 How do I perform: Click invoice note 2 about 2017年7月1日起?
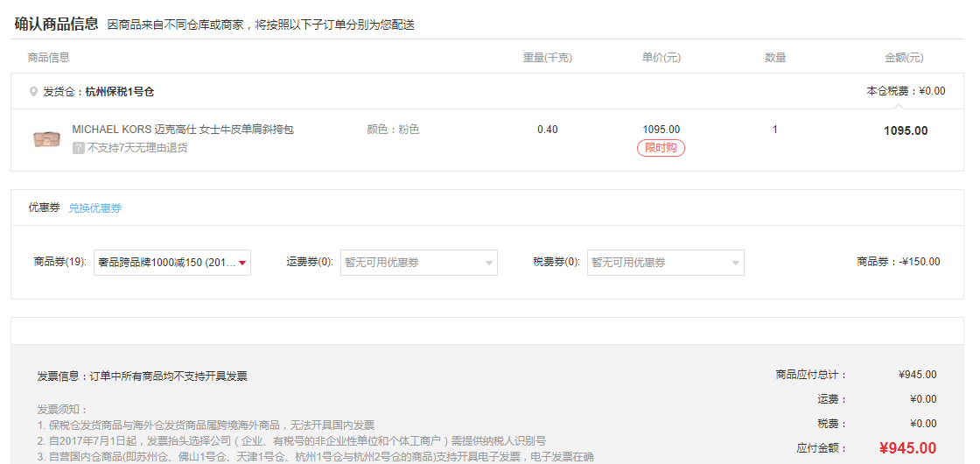291,441
